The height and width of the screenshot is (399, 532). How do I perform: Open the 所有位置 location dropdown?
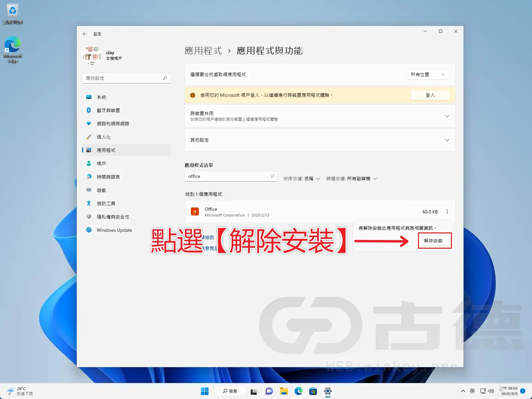click(x=428, y=74)
